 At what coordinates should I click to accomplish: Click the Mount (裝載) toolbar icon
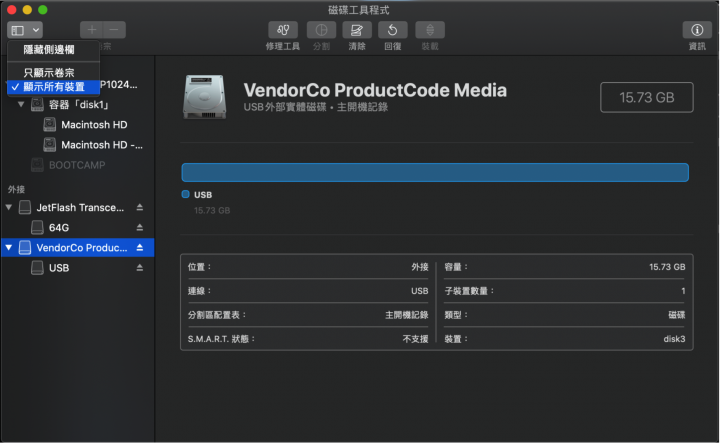pos(430,30)
